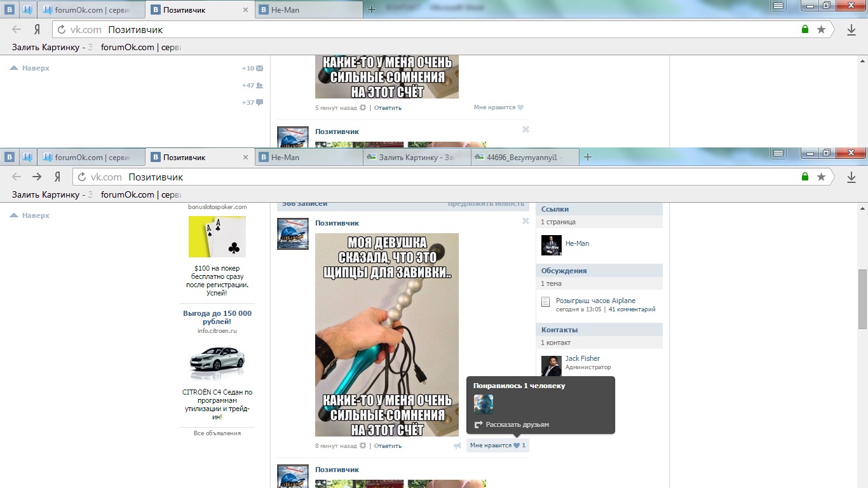Click the lower window's vertical scrollbar thumb
This screenshot has width=868, height=488.
862,299
